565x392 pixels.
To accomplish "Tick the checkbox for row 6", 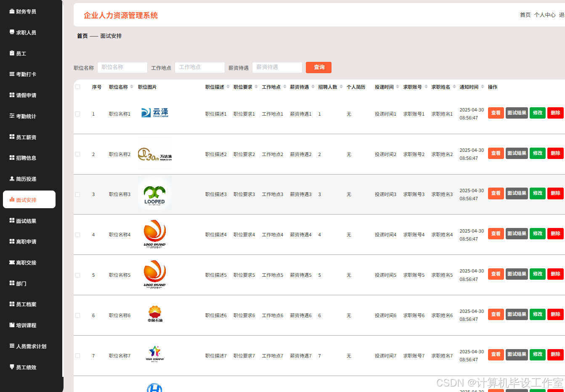I will click(77, 315).
